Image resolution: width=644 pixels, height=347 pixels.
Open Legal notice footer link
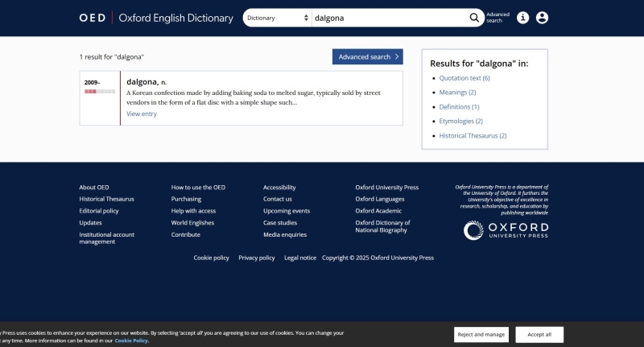click(300, 258)
